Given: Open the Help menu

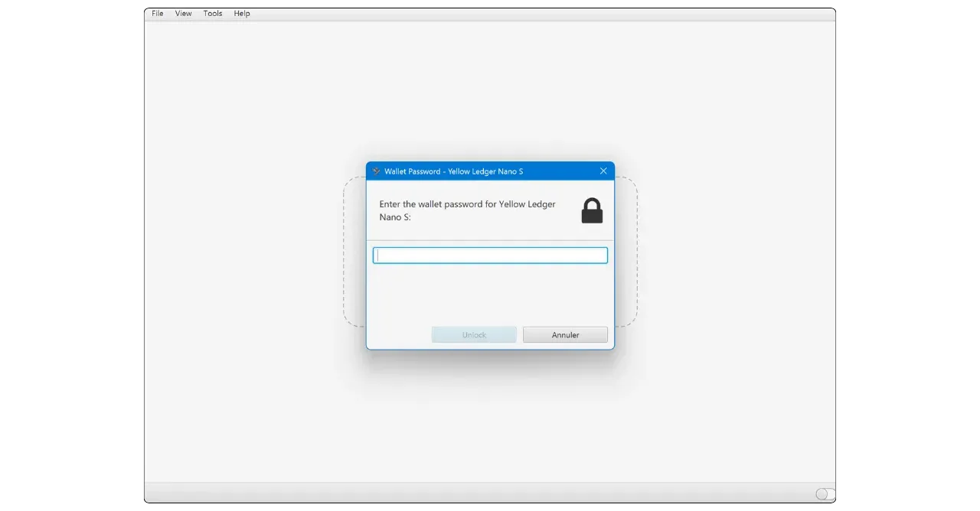Looking at the screenshot, I should [x=242, y=14].
